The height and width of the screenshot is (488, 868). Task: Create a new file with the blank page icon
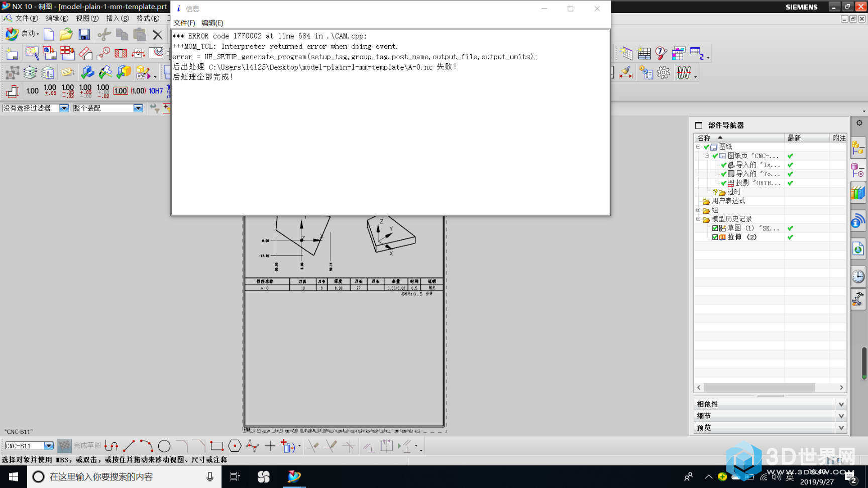click(x=49, y=34)
